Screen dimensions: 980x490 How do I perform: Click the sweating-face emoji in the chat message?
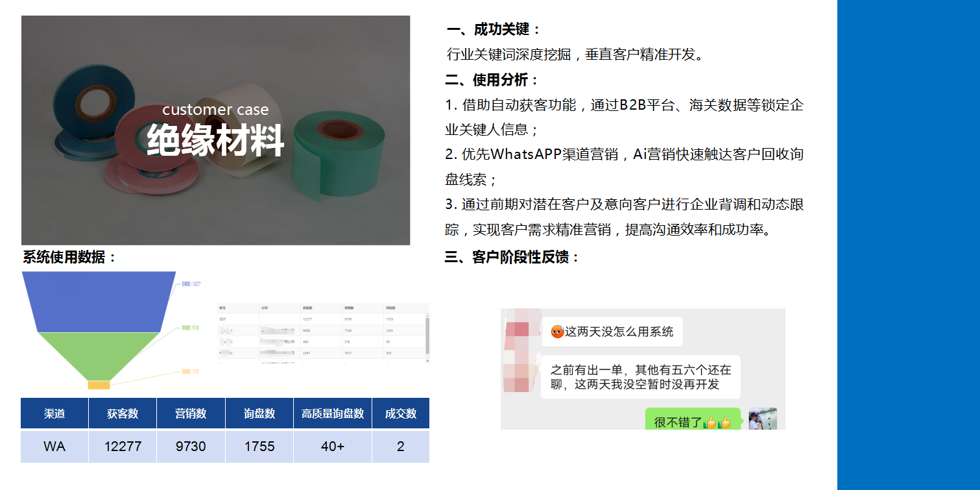click(x=557, y=332)
